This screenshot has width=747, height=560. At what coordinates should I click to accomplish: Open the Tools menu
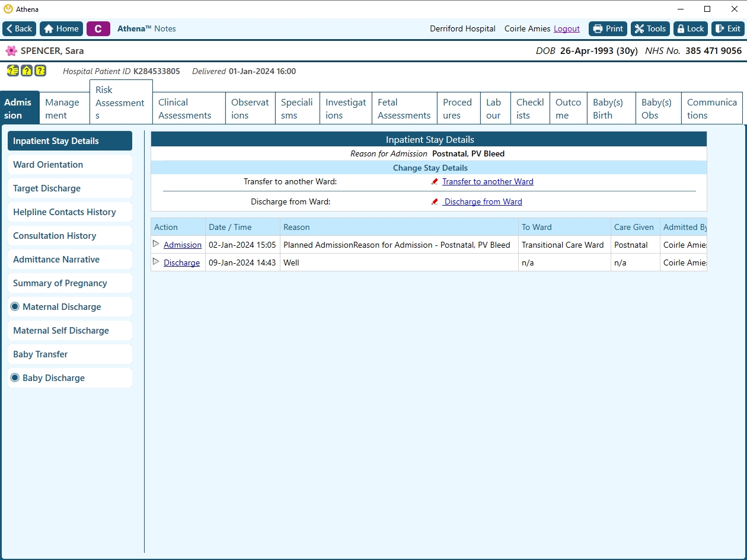pyautogui.click(x=650, y=28)
